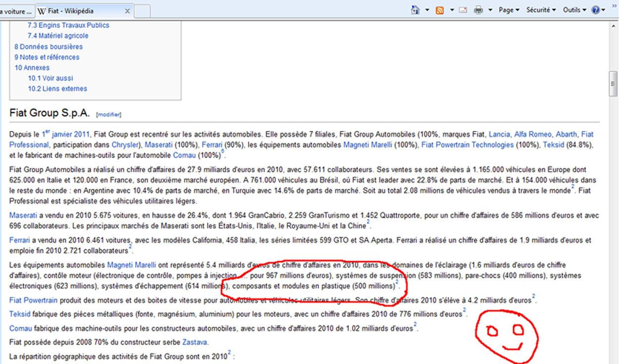The height and width of the screenshot is (364, 619).
Task: Expand the RSS feeds dropdown arrow
Action: click(x=452, y=10)
